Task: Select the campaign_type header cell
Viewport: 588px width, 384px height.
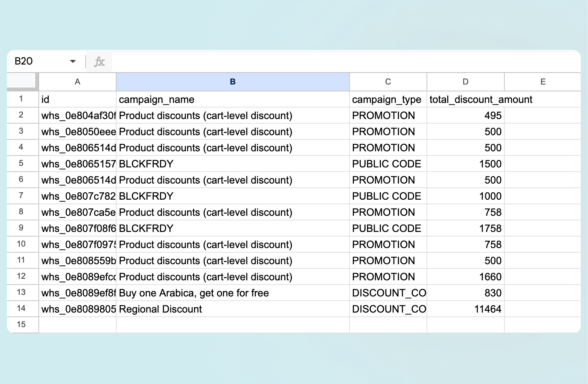Action: tap(387, 99)
